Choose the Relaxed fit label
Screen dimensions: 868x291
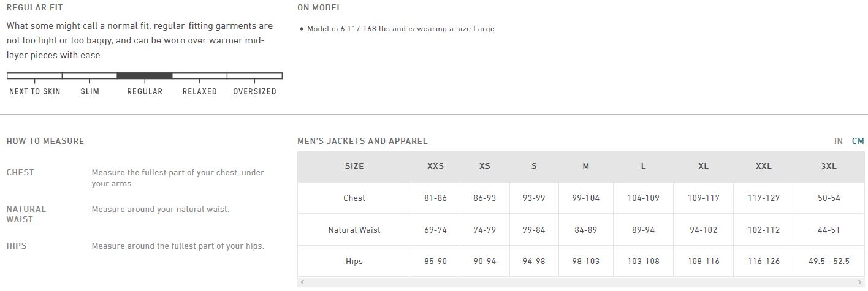(x=199, y=91)
